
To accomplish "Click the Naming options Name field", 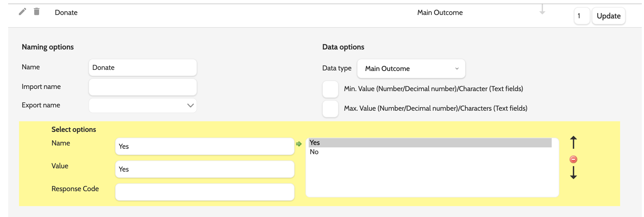I will 143,68.
